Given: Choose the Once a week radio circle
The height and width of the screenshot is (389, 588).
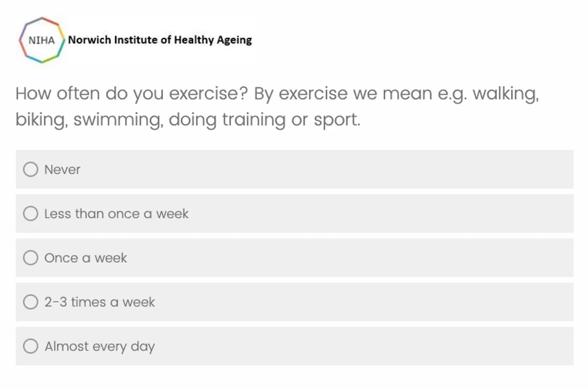Looking at the screenshot, I should coord(31,258).
